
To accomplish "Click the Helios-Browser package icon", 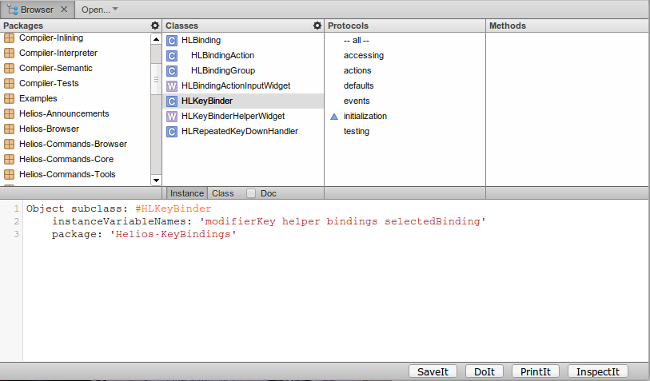I will point(9,129).
